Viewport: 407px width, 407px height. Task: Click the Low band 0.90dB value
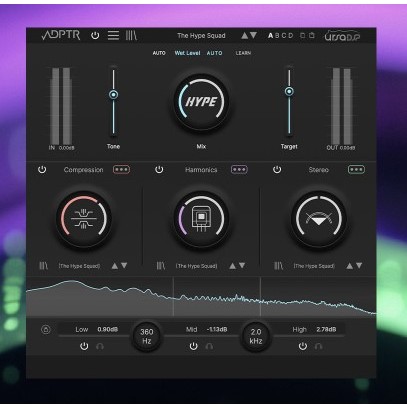107,329
